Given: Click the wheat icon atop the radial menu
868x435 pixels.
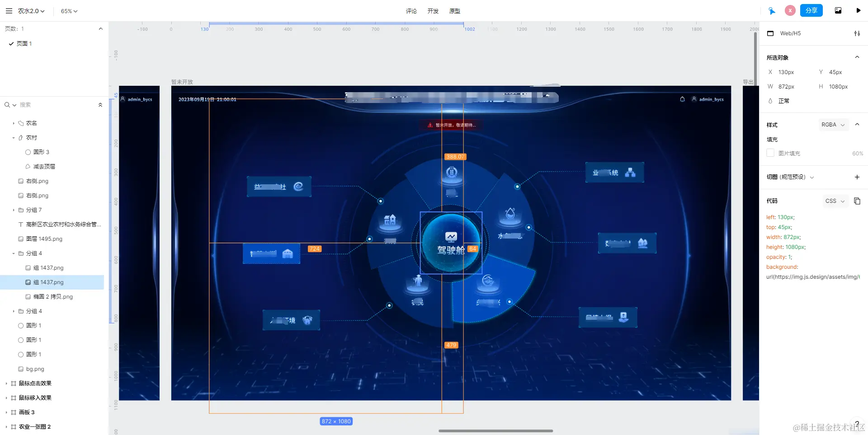Looking at the screenshot, I should point(452,173).
